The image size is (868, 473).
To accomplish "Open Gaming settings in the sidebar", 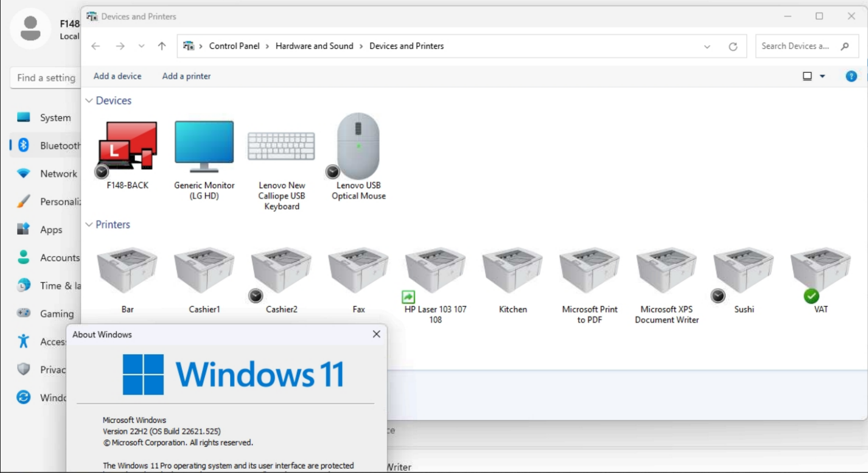I will click(44, 313).
